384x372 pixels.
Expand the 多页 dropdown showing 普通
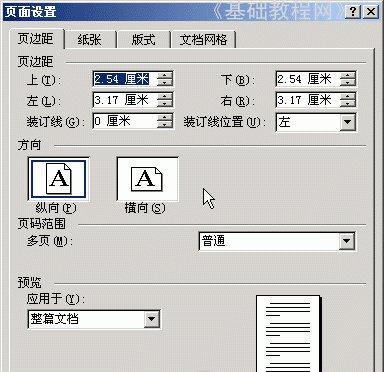click(346, 241)
